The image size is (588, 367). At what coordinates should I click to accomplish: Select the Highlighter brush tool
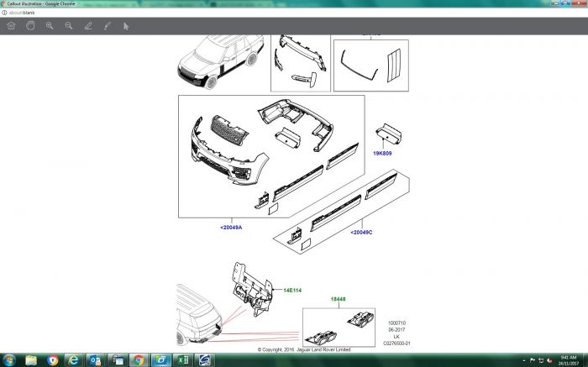pyautogui.click(x=108, y=26)
